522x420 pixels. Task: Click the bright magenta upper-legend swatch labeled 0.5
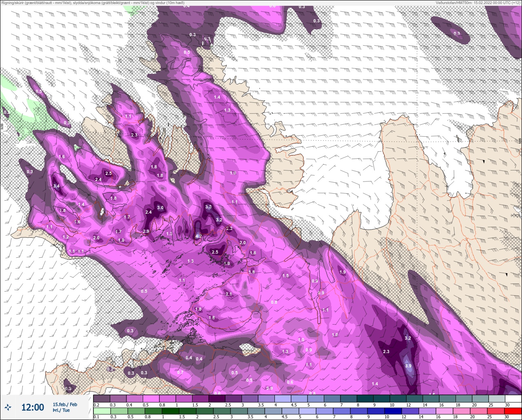click(151, 398)
